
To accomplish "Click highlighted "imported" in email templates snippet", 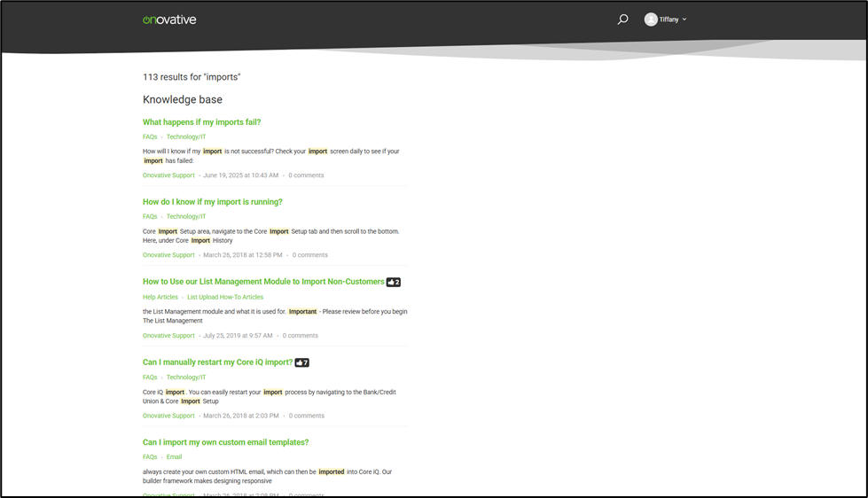I will [332, 472].
